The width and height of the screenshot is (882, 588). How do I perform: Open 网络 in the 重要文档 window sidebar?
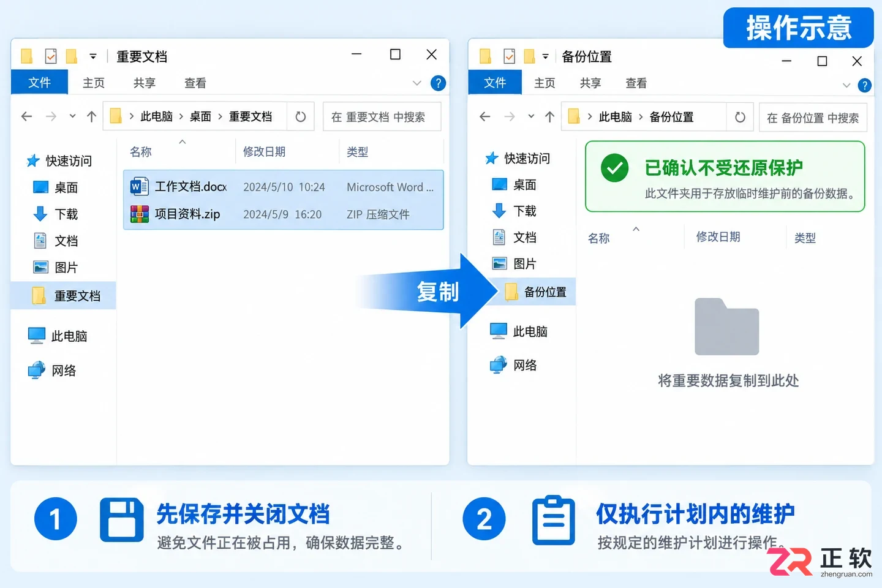point(63,370)
